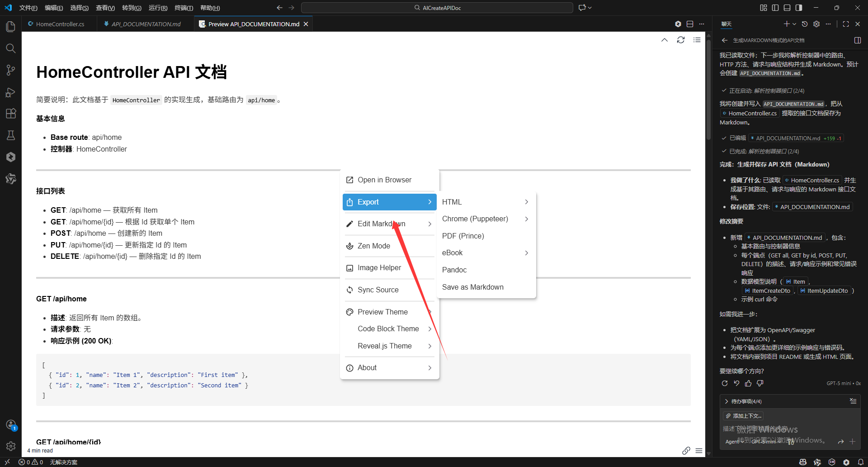Image resolution: width=868 pixels, height=467 pixels.
Task: Click the AICreateAPIDoc command search box
Action: [437, 8]
